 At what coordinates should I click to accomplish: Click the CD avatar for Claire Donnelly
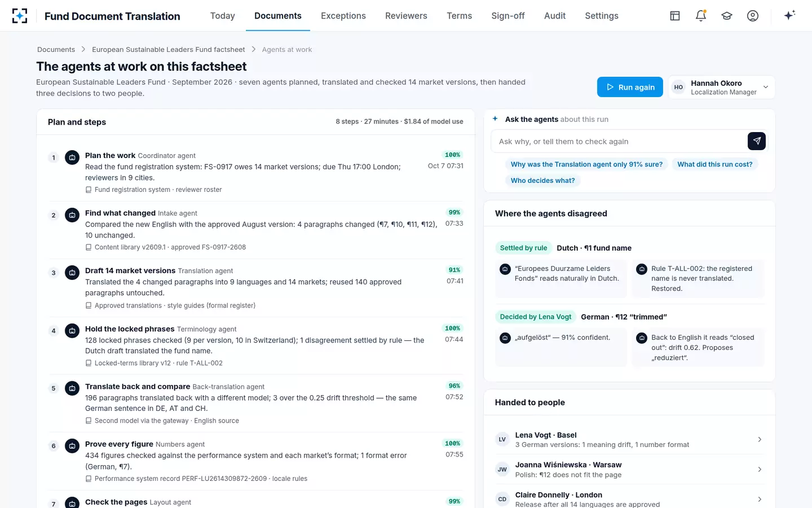(502, 499)
